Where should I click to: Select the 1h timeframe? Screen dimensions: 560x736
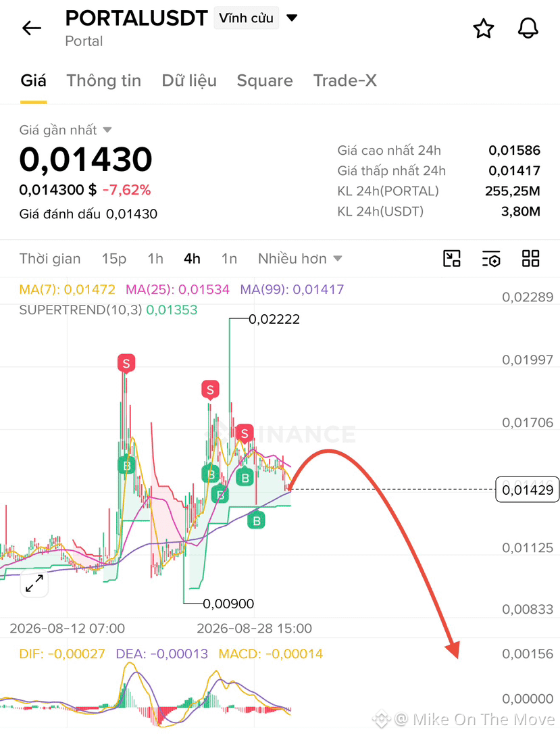(x=155, y=259)
